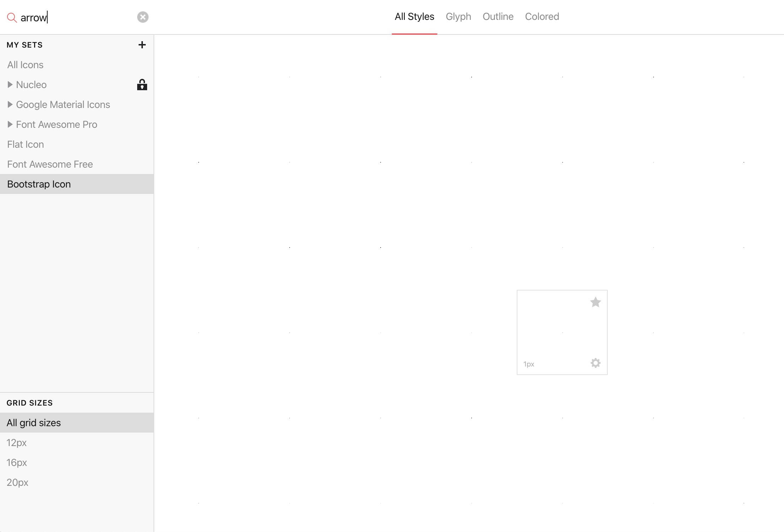Expand Google Material Icons set

(10, 104)
